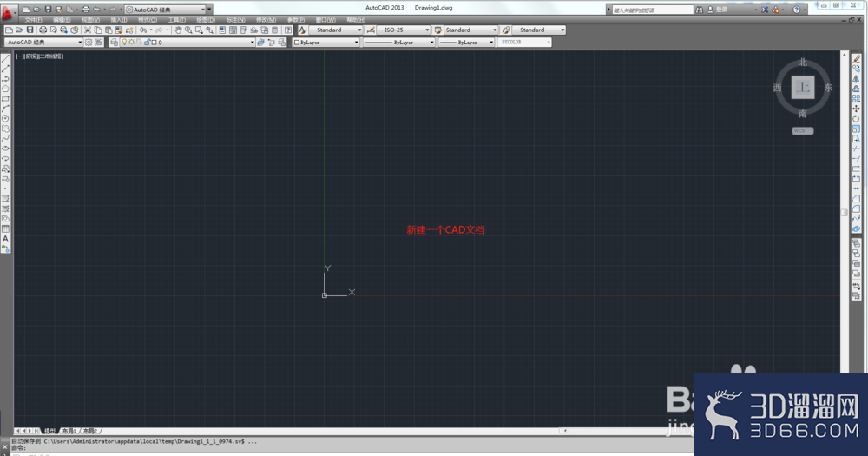The height and width of the screenshot is (456, 868).
Task: Click the viewport [-] control label
Action: (x=18, y=56)
